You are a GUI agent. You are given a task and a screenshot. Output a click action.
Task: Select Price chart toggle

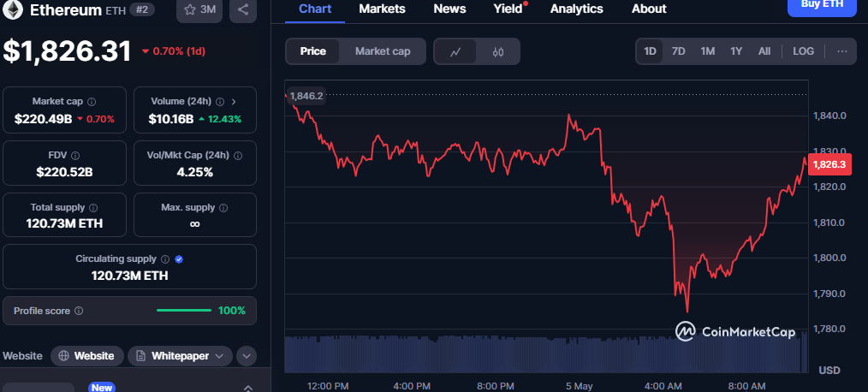pos(312,51)
